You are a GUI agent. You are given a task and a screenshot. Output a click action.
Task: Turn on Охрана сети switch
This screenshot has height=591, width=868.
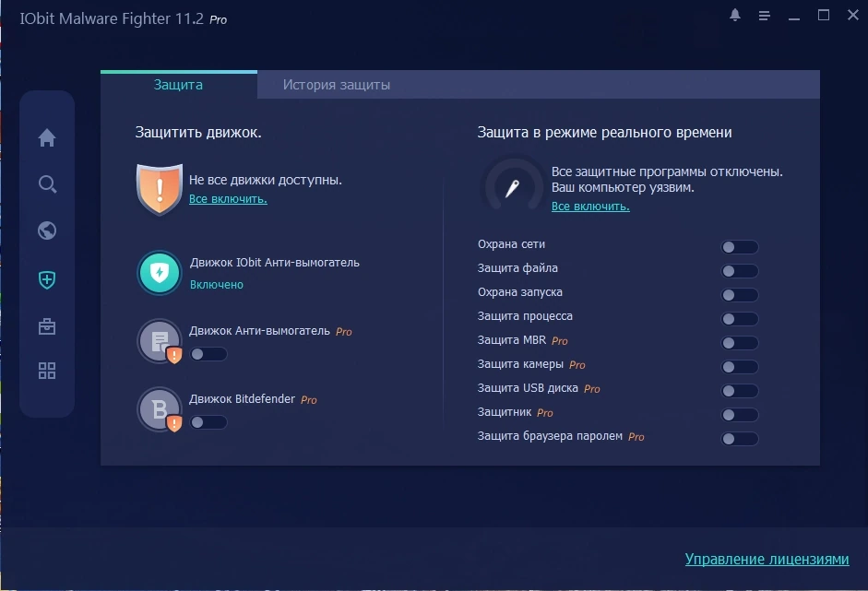pos(740,247)
